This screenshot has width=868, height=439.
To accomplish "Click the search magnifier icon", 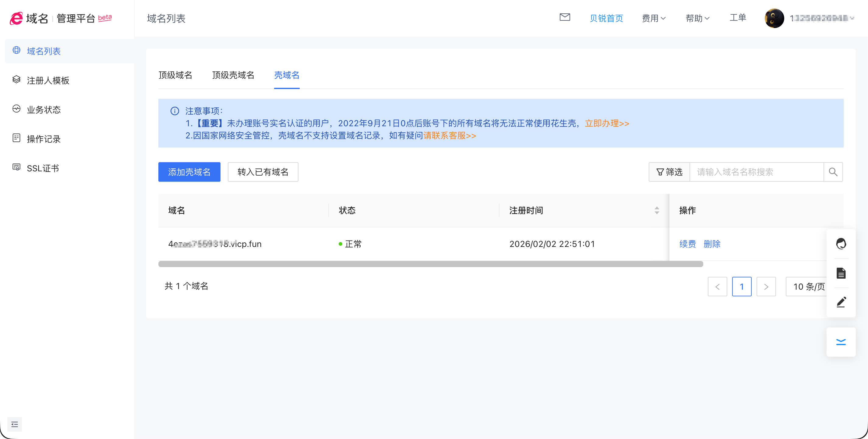I will (833, 172).
